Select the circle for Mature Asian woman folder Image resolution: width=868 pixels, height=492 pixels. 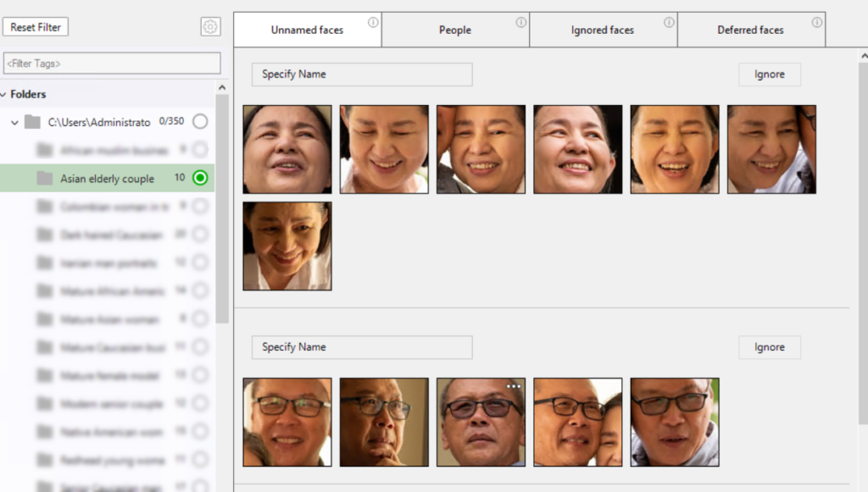tap(200, 319)
